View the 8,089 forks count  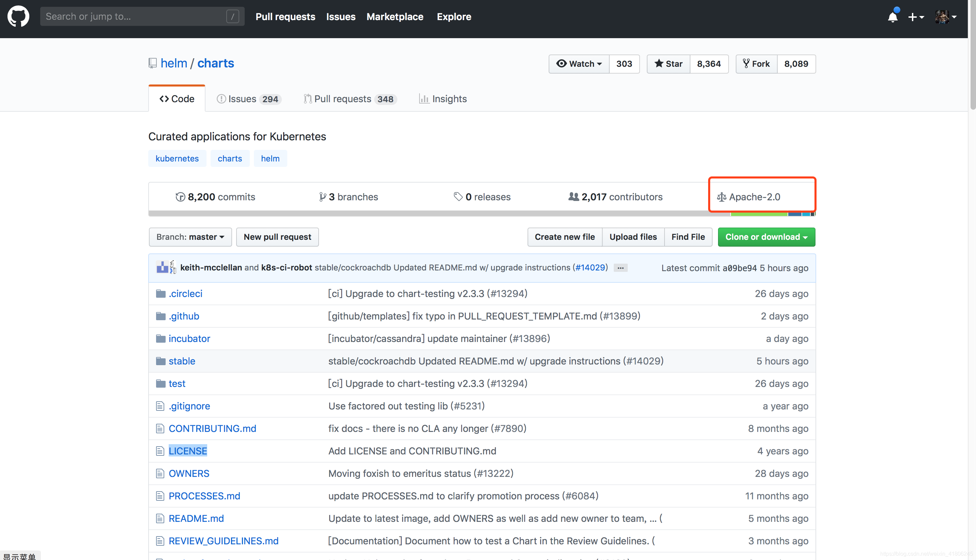tap(796, 64)
